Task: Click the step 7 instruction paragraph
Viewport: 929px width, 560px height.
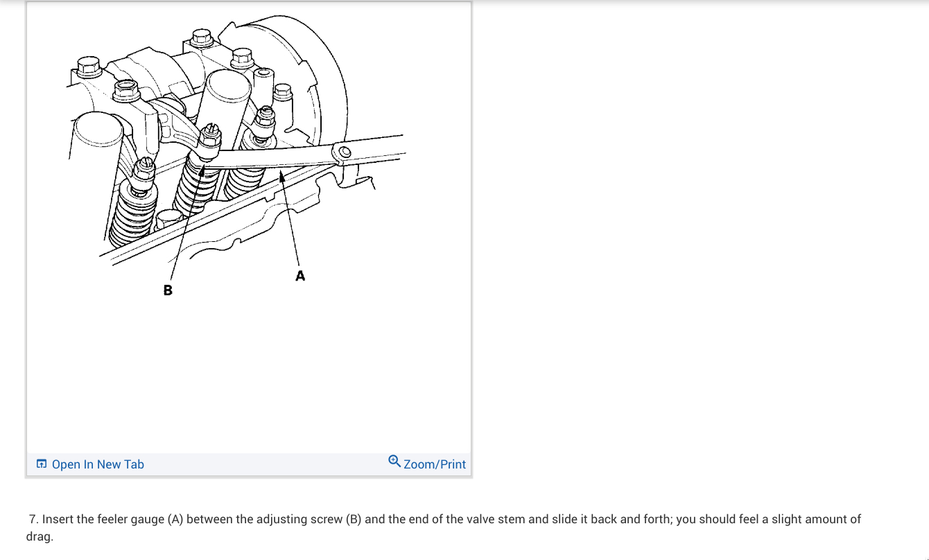Action: click(444, 527)
